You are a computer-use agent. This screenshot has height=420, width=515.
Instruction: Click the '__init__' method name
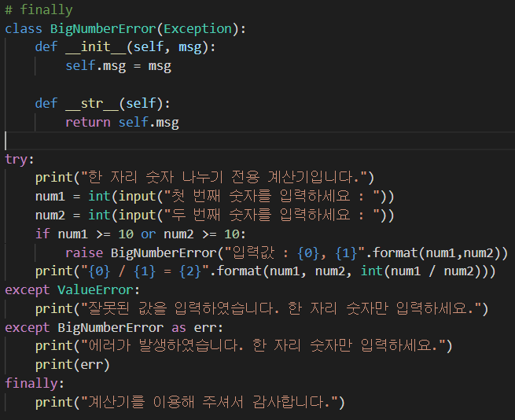coord(96,47)
